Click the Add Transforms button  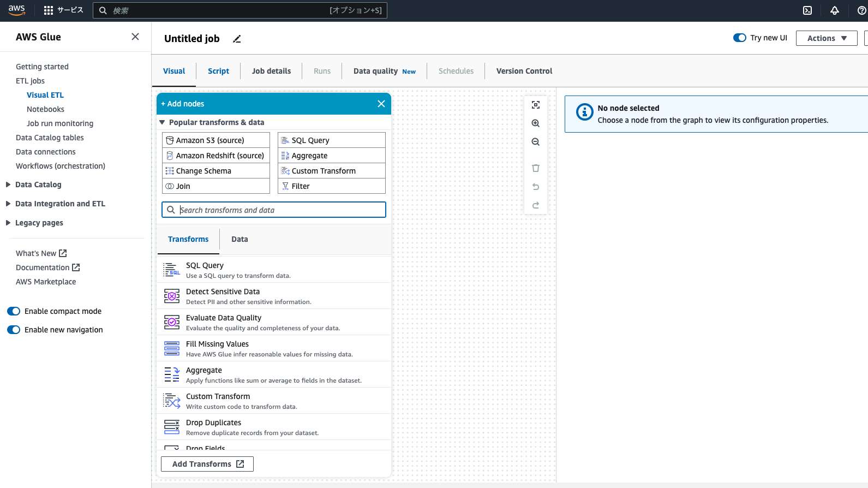pos(207,464)
